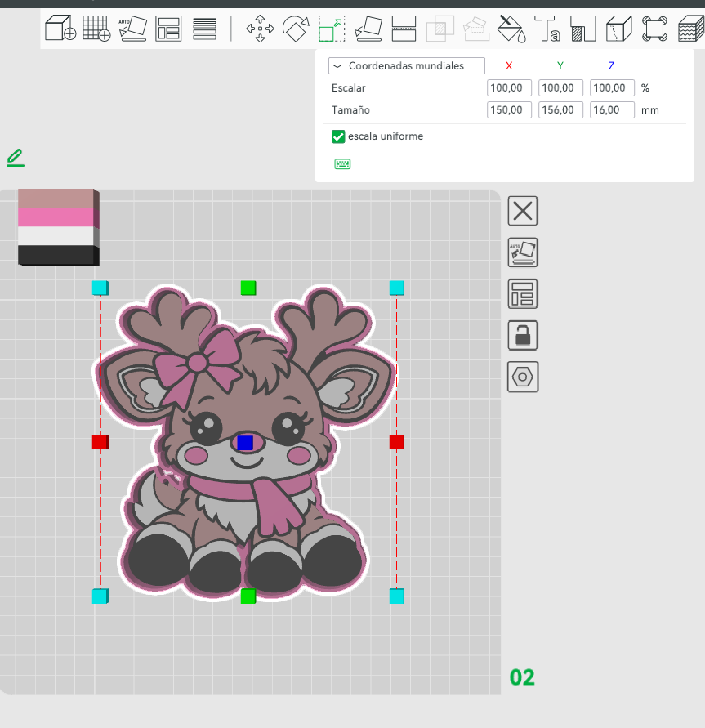Image resolution: width=705 pixels, height=728 pixels.
Task: Open the color painting bucket tool
Action: 511,29
